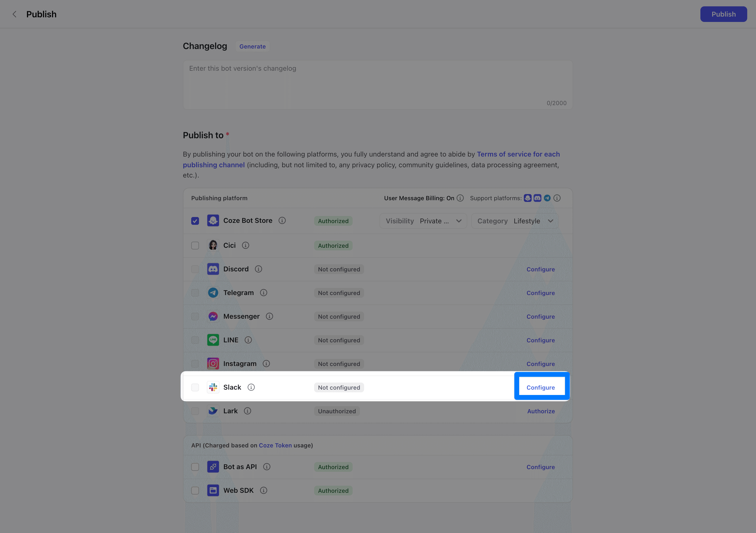
Task: Check the Bot as API checkbox
Action: (195, 467)
